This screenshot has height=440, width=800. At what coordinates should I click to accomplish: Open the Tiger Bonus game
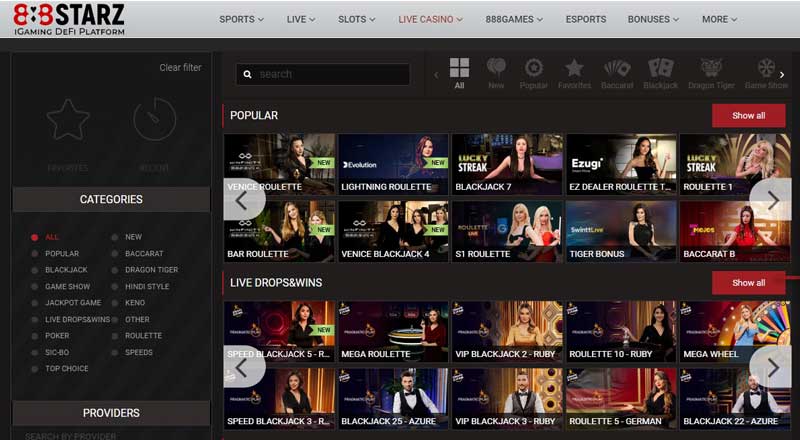(621, 231)
